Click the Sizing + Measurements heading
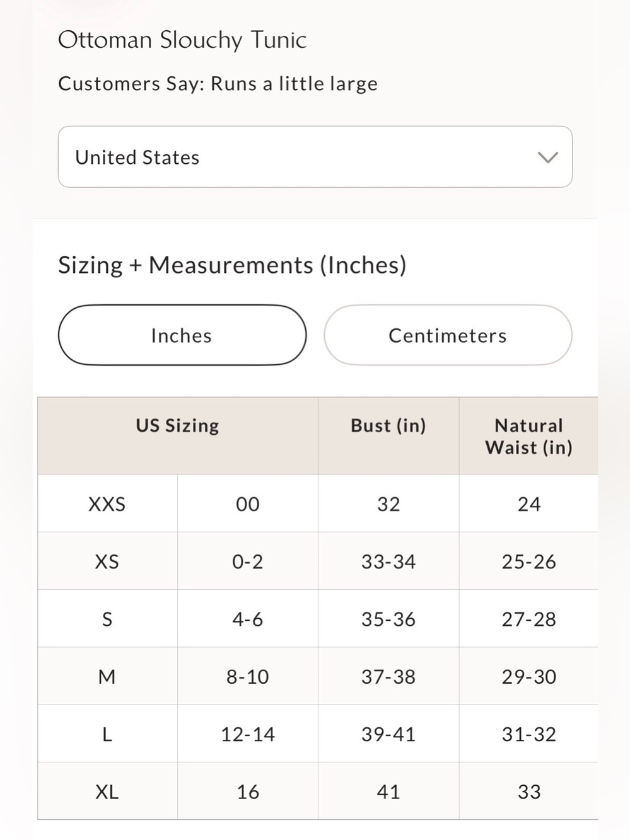630x840 pixels. (232, 265)
